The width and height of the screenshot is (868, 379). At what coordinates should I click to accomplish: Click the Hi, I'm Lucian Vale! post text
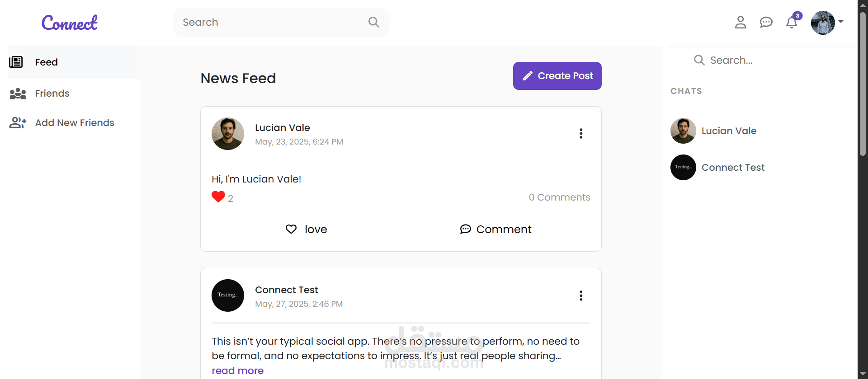pos(256,179)
